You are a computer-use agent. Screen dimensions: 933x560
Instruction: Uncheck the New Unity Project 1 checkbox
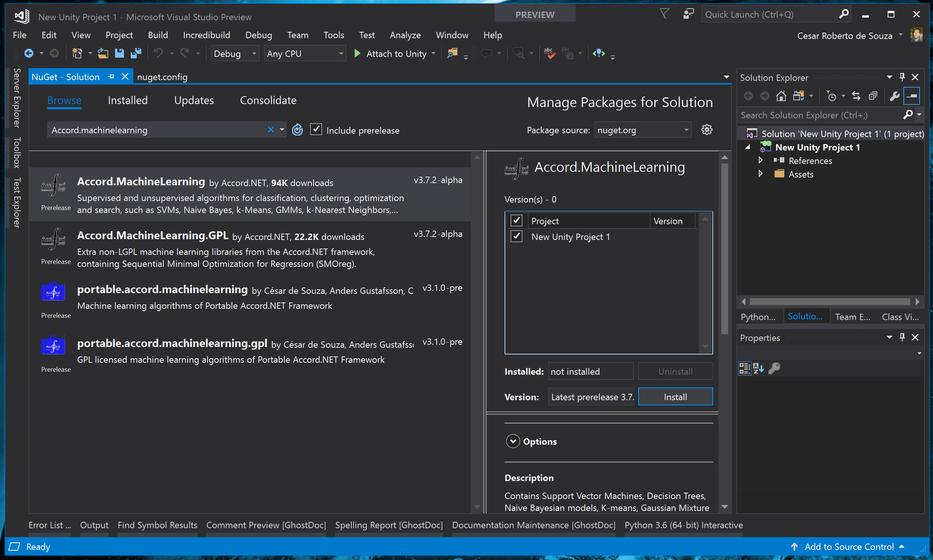(516, 237)
